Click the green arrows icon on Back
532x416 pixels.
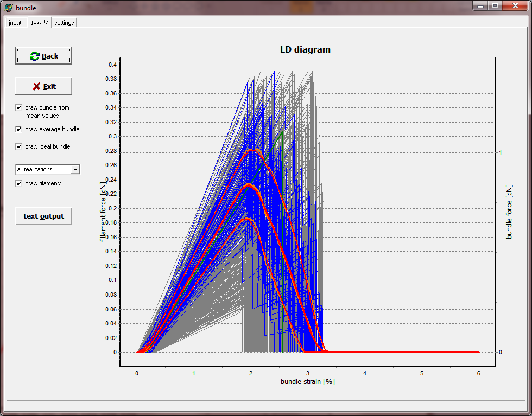pyautogui.click(x=35, y=56)
